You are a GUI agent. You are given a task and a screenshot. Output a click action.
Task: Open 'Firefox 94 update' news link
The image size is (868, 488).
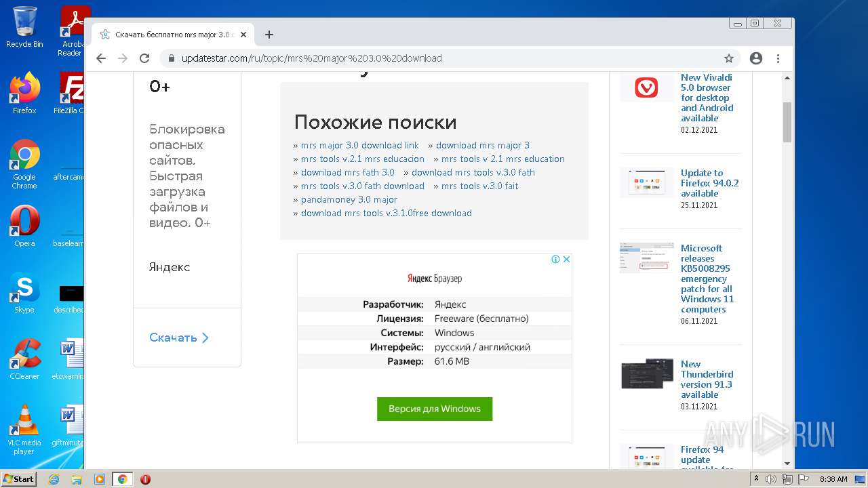(703, 457)
